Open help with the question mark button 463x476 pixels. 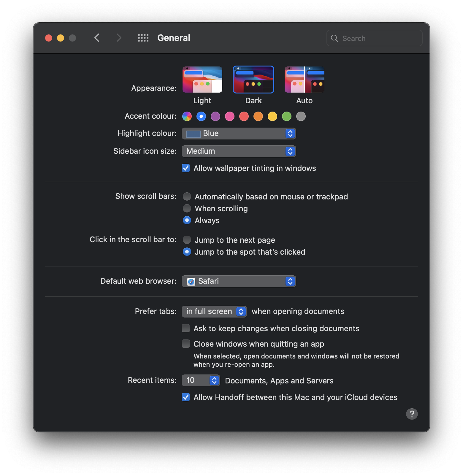point(412,414)
